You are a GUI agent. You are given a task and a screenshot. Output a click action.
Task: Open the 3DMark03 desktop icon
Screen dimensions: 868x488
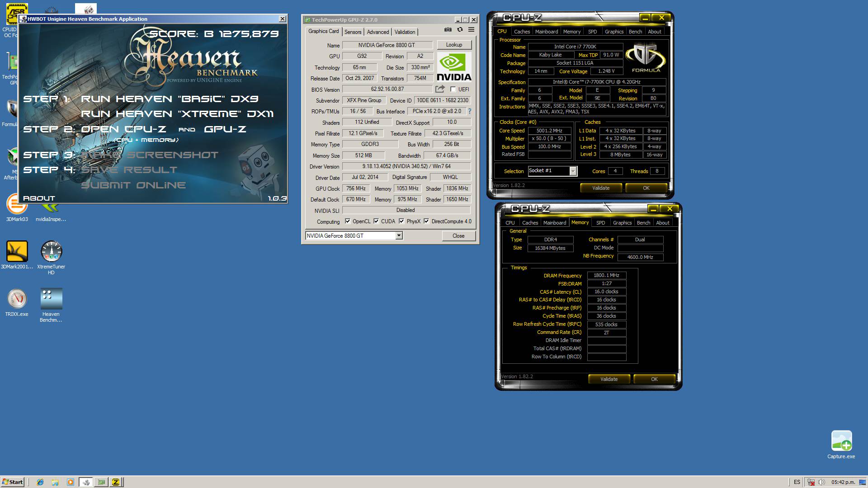click(x=17, y=208)
